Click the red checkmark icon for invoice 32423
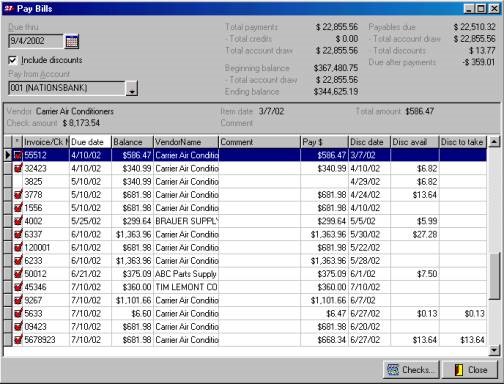The width and height of the screenshot is (504, 384). [x=18, y=168]
